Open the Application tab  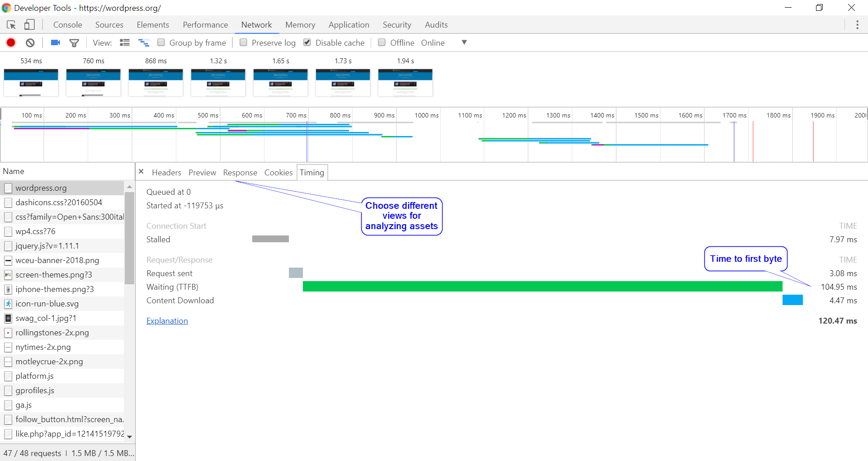tap(349, 25)
